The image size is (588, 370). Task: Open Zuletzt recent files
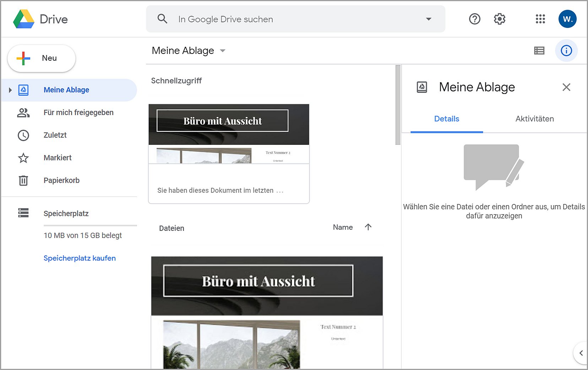(55, 135)
